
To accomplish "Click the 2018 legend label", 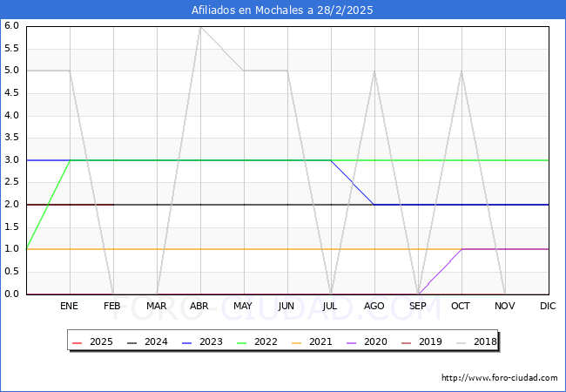I will click(485, 341).
